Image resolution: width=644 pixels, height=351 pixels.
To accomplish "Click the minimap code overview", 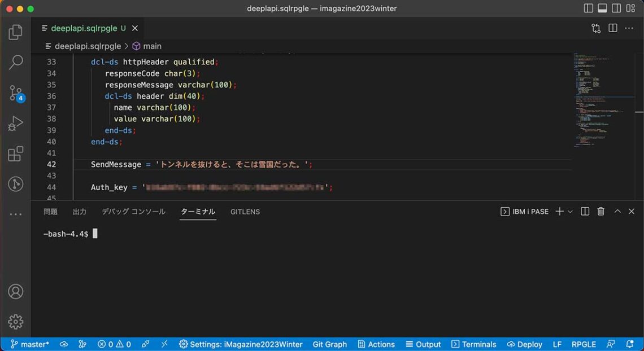I will (x=604, y=100).
